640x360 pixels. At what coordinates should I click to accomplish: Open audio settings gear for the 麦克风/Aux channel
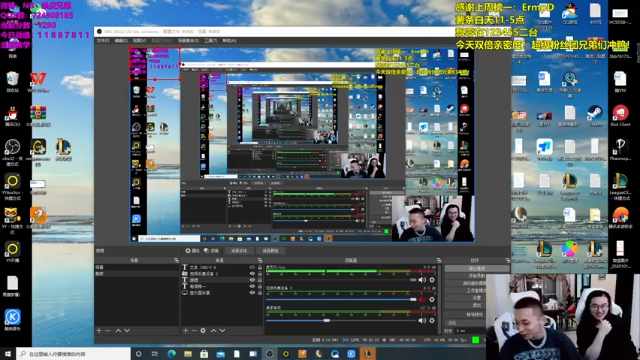coord(432,280)
